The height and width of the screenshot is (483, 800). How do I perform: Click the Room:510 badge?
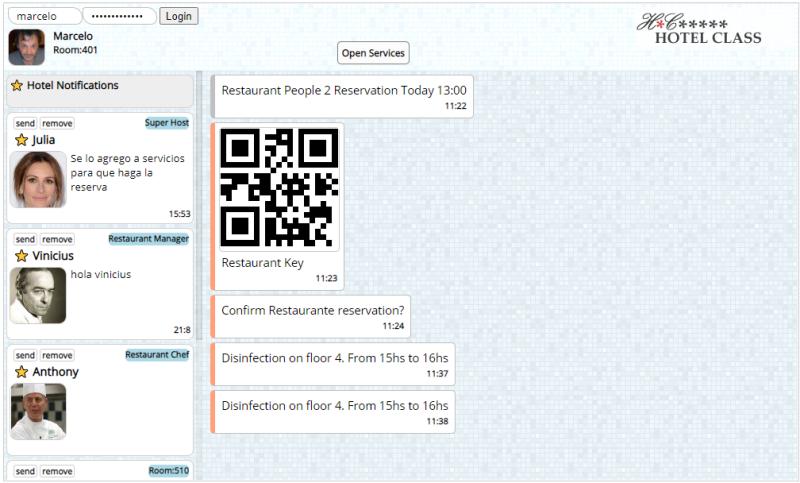coord(169,471)
